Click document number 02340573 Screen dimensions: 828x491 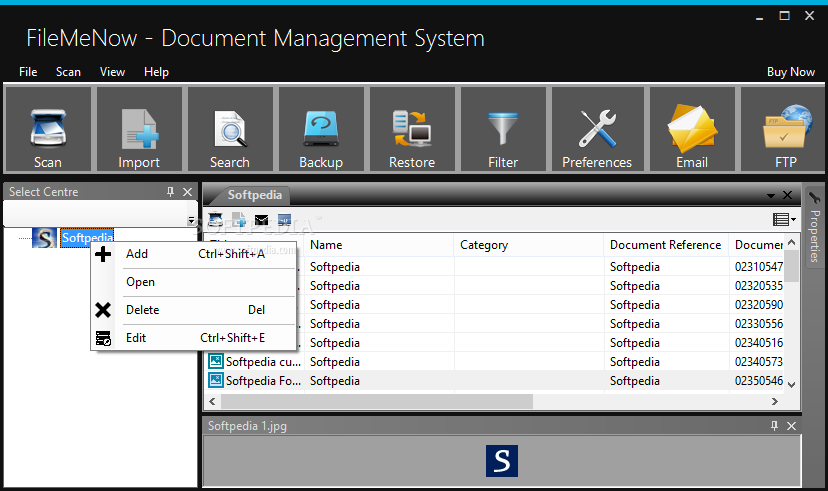(x=758, y=362)
